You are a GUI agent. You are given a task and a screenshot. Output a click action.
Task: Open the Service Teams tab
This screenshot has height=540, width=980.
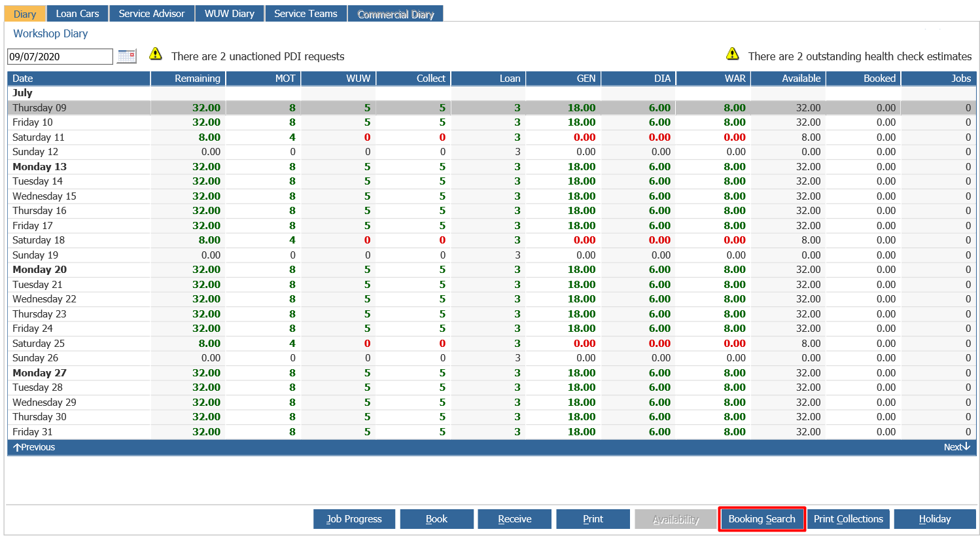306,14
